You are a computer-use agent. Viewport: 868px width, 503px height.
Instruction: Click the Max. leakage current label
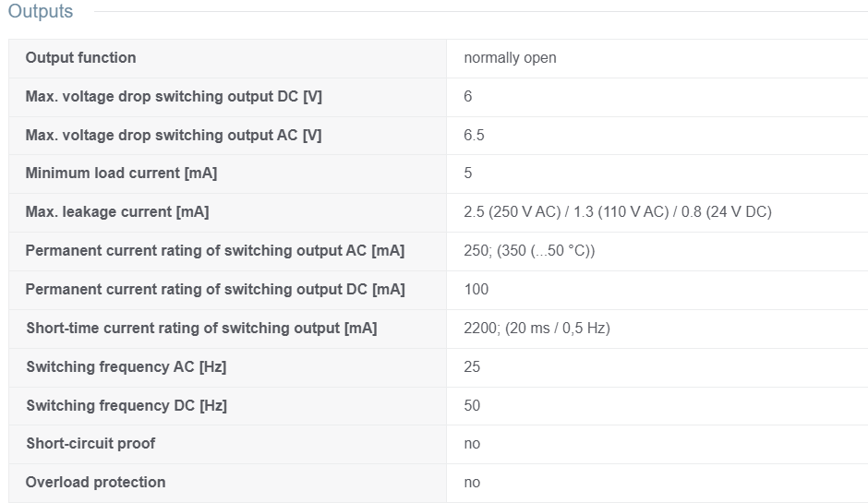(117, 212)
